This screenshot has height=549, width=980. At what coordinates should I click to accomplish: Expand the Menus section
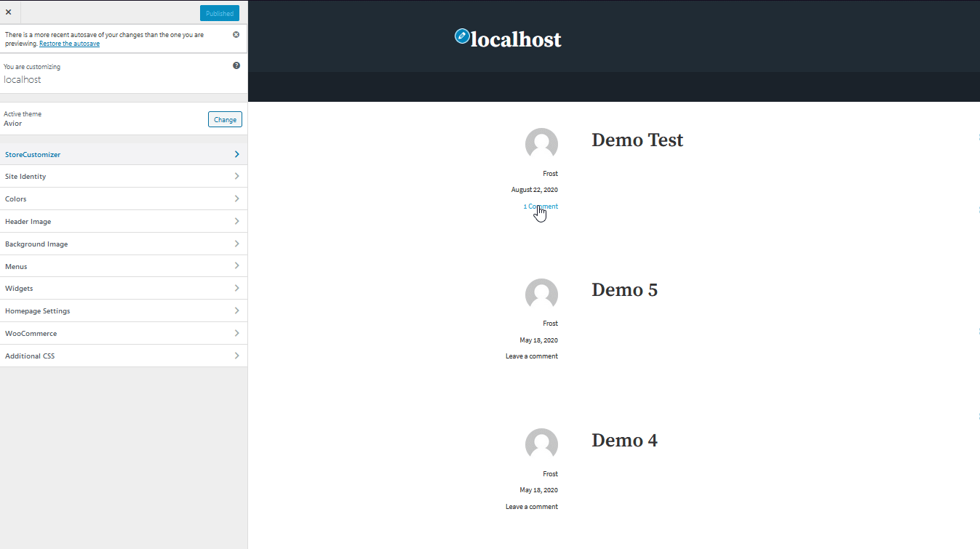pos(124,265)
